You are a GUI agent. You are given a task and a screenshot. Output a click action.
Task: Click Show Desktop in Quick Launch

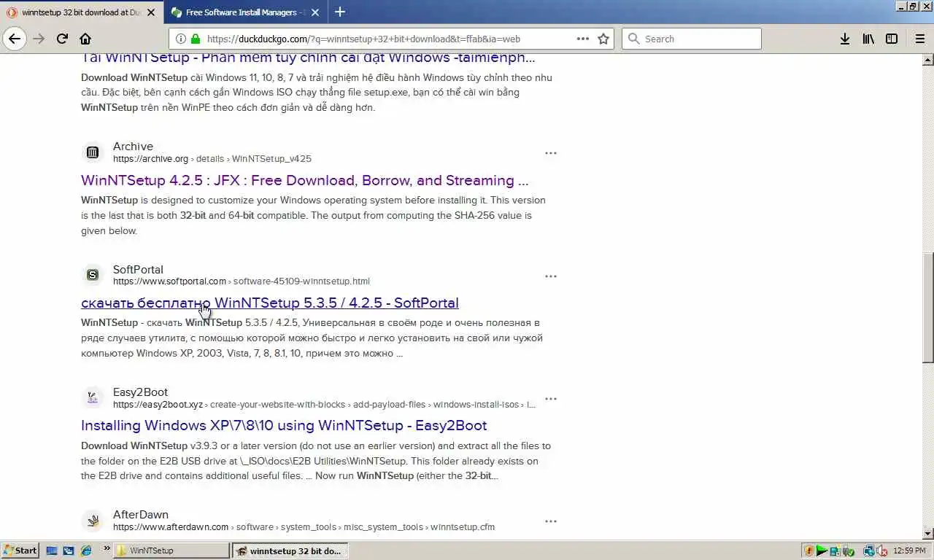(52, 551)
